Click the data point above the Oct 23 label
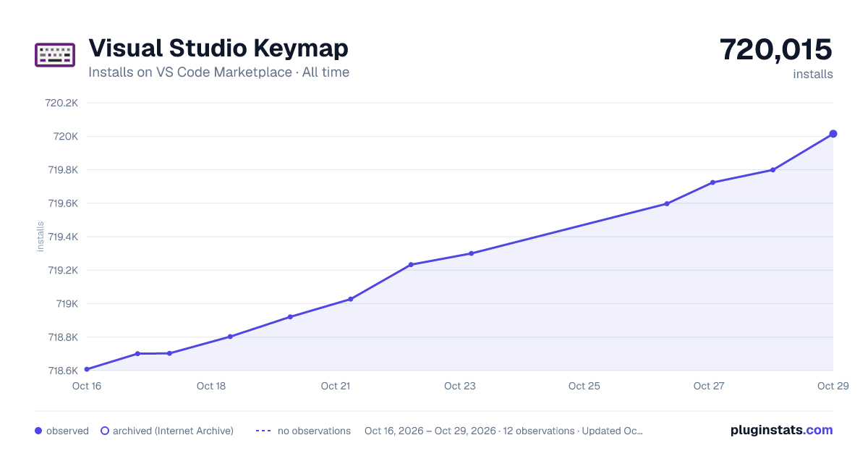Image resolution: width=868 pixels, height=456 pixels. (x=471, y=253)
